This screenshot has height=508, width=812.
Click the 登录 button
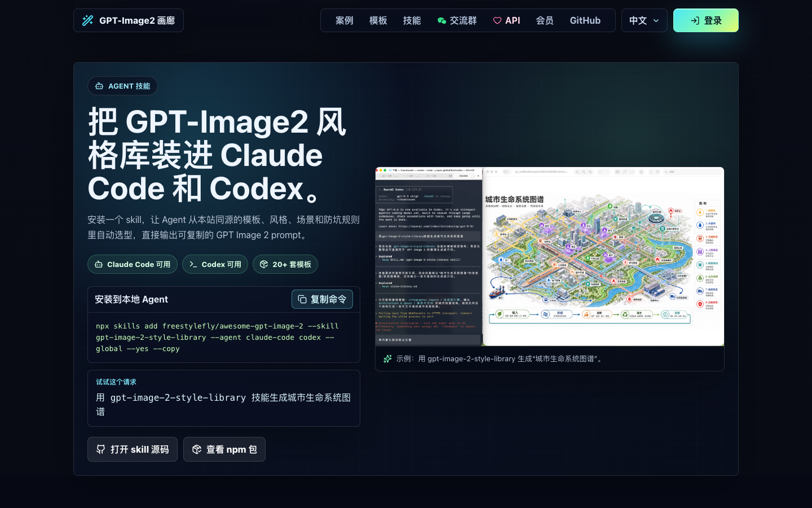coord(706,20)
